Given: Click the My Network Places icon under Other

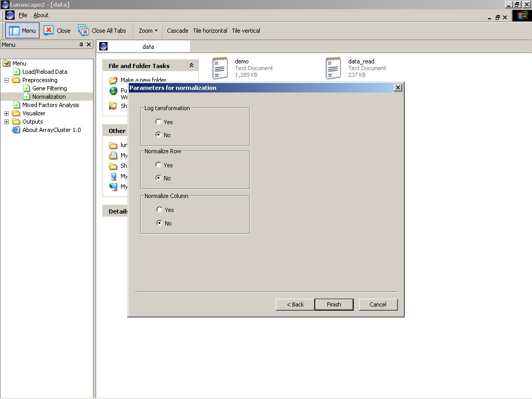Looking at the screenshot, I should click(113, 187).
